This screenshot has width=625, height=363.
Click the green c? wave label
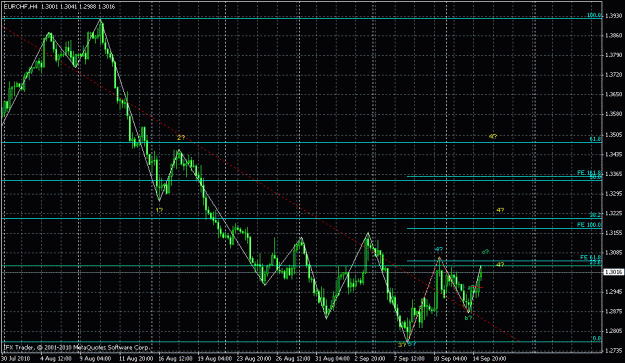point(485,252)
